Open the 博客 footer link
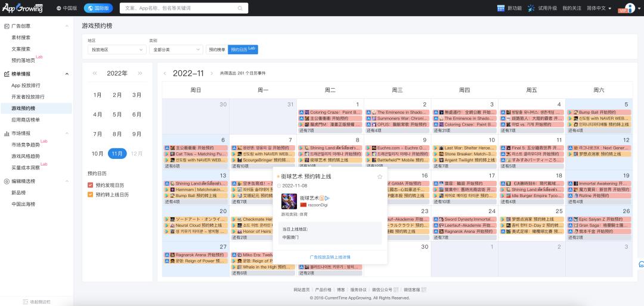 point(341,289)
